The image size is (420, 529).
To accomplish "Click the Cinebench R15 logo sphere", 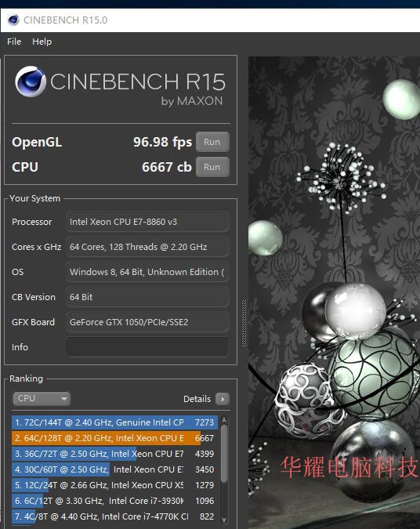I will point(31,82).
